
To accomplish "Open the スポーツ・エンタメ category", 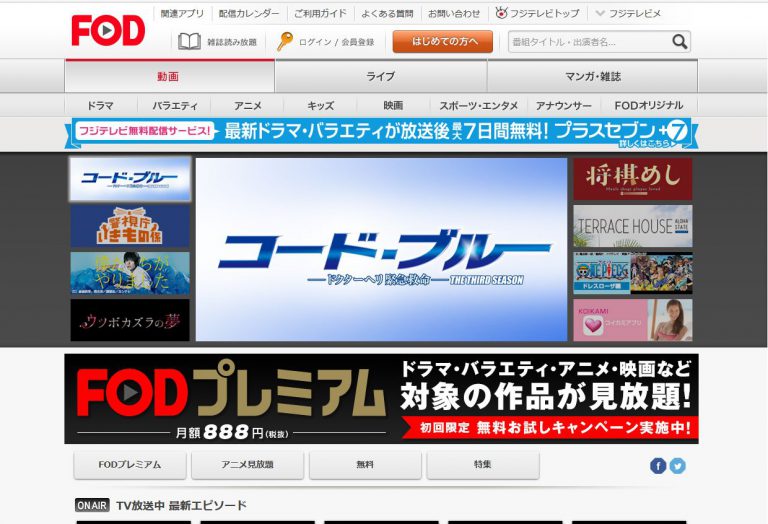I will tap(479, 105).
